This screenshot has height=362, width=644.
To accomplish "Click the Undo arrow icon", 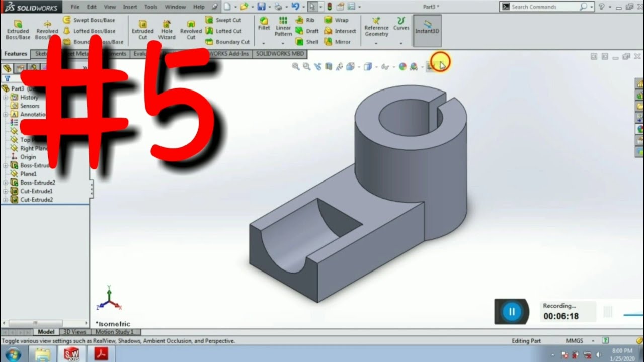I will pyautogui.click(x=295, y=7).
